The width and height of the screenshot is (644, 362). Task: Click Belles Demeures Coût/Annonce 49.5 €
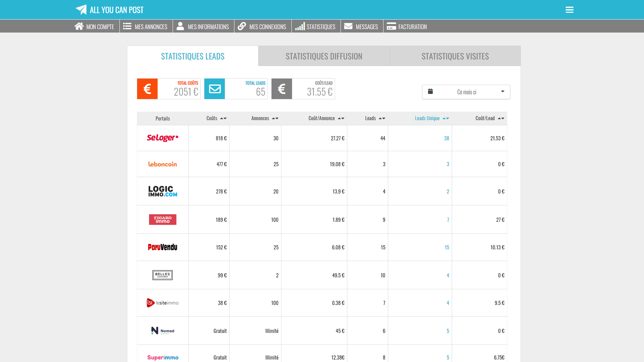[338, 275]
